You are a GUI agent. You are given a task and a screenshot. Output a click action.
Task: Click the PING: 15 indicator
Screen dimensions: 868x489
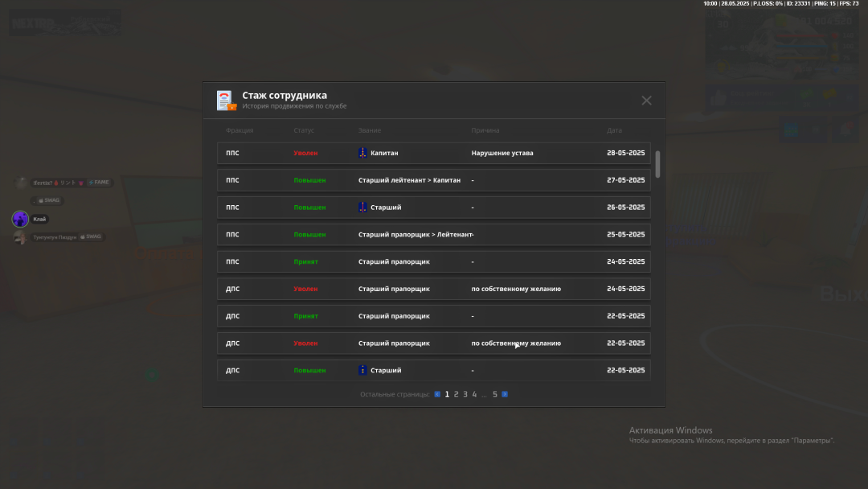coord(825,3)
